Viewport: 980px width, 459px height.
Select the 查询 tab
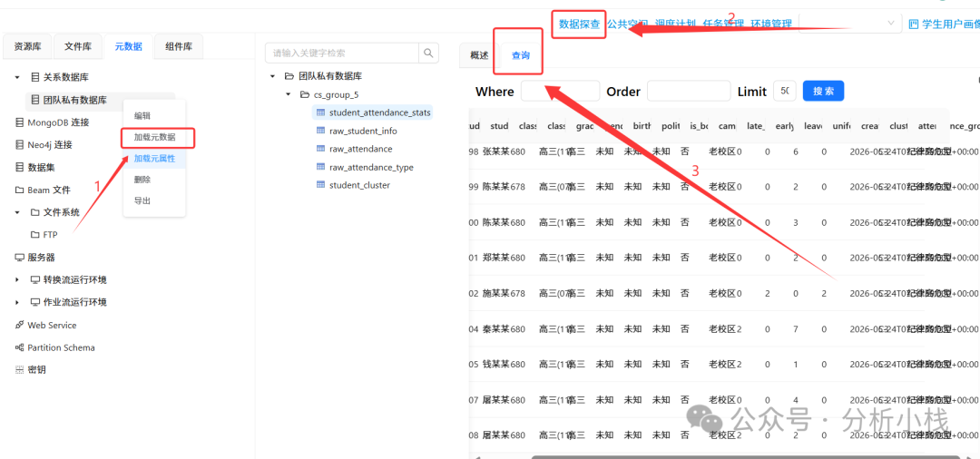[521, 55]
